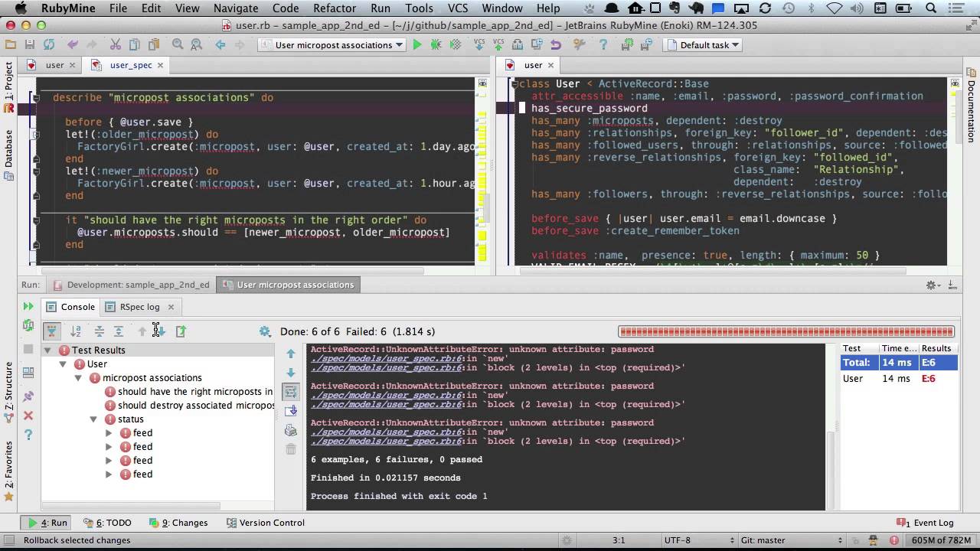Open the Project side tool window
The height and width of the screenshot is (551, 980).
pos(8,82)
